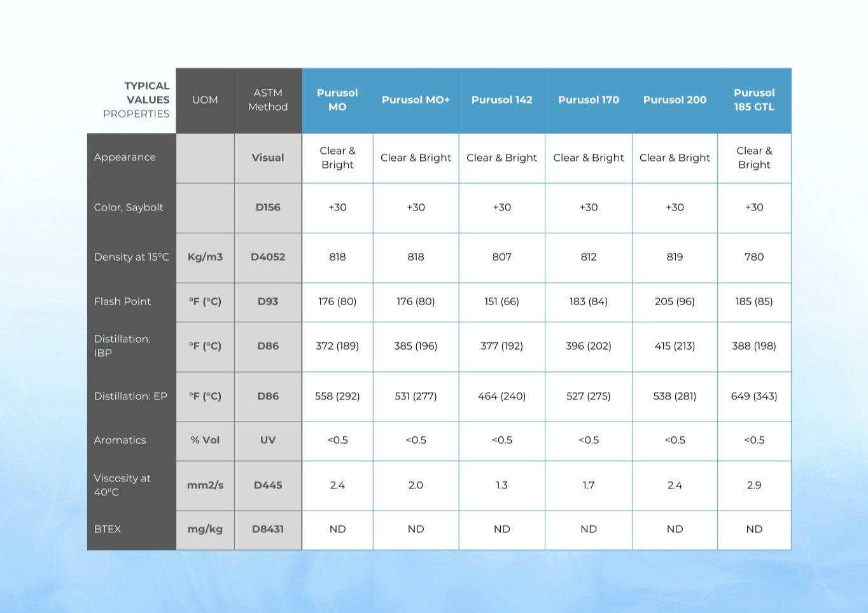Image resolution: width=868 pixels, height=613 pixels.
Task: Click the Purusol MO+ column header
Action: pyautogui.click(x=416, y=100)
